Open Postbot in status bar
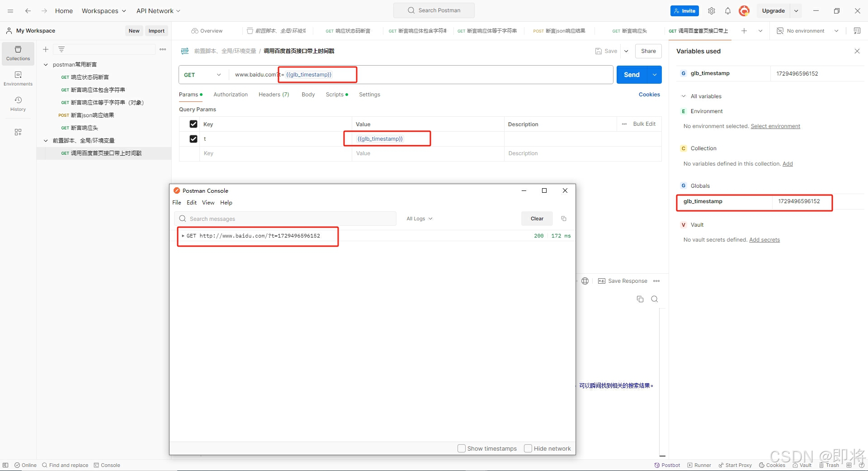The height and width of the screenshot is (471, 868). [x=667, y=465]
